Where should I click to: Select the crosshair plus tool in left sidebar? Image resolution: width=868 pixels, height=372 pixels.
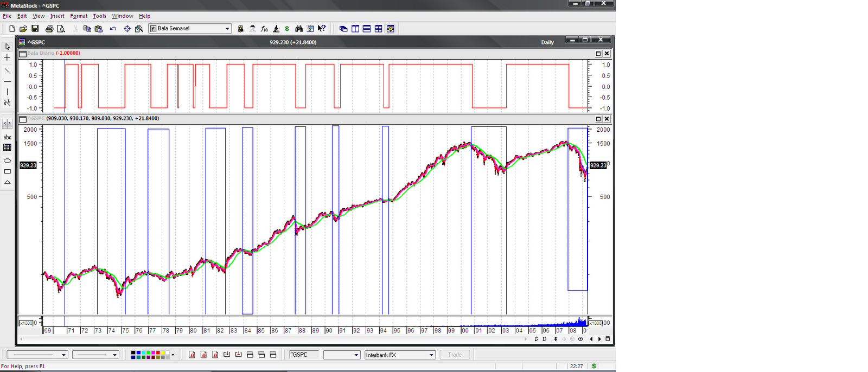(x=8, y=57)
